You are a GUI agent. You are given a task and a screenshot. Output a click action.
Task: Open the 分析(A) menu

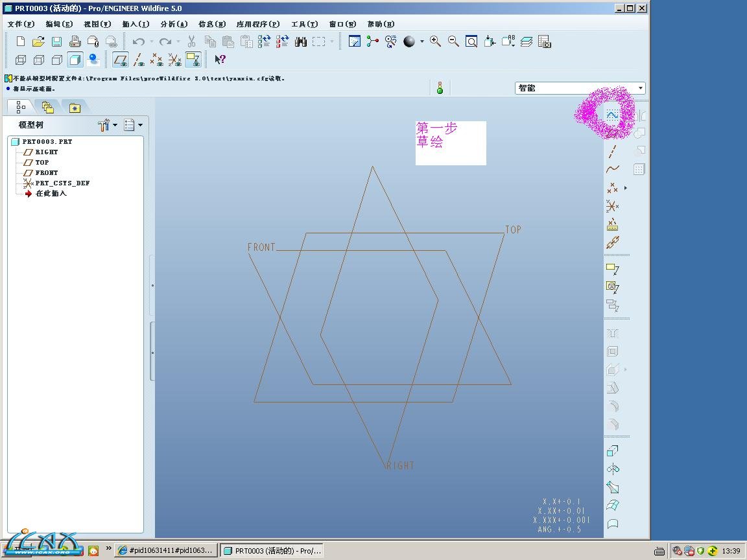tap(173, 24)
